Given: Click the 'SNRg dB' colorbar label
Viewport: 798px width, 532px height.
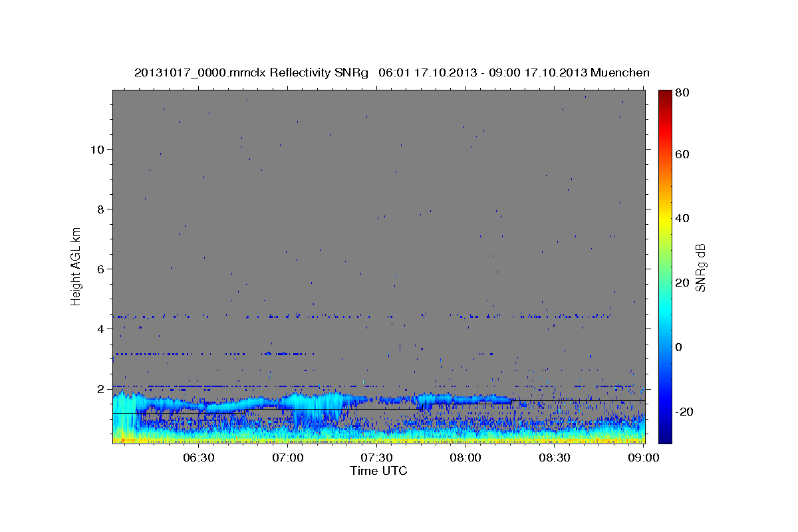Looking at the screenshot, I should 700,268.
